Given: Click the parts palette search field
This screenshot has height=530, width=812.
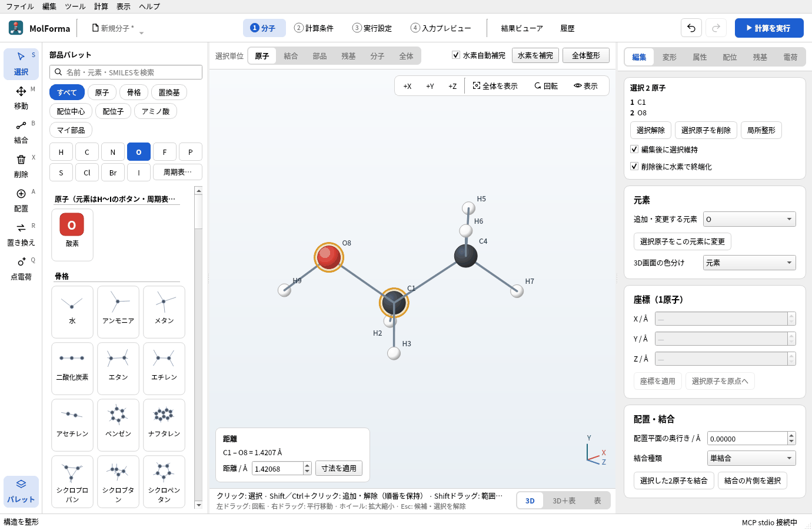Looking at the screenshot, I should (x=126, y=72).
